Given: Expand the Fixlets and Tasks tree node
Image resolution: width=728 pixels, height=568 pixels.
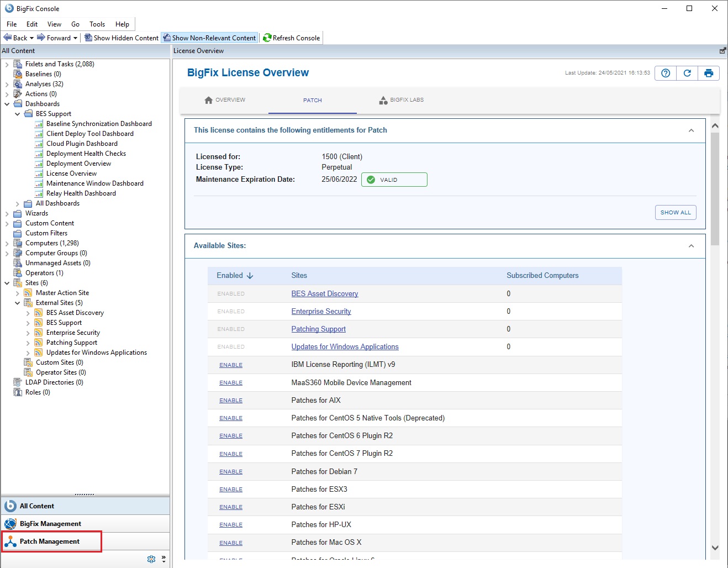Looking at the screenshot, I should click(x=7, y=65).
